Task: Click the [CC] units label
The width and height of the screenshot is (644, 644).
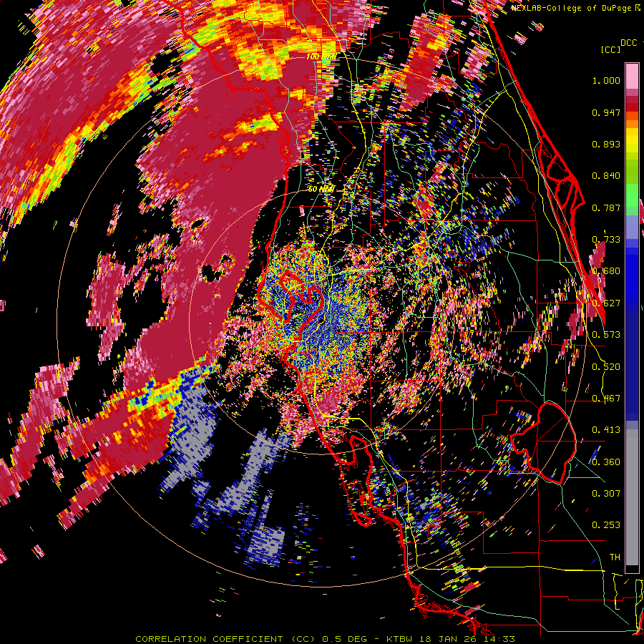Action: pos(610,49)
